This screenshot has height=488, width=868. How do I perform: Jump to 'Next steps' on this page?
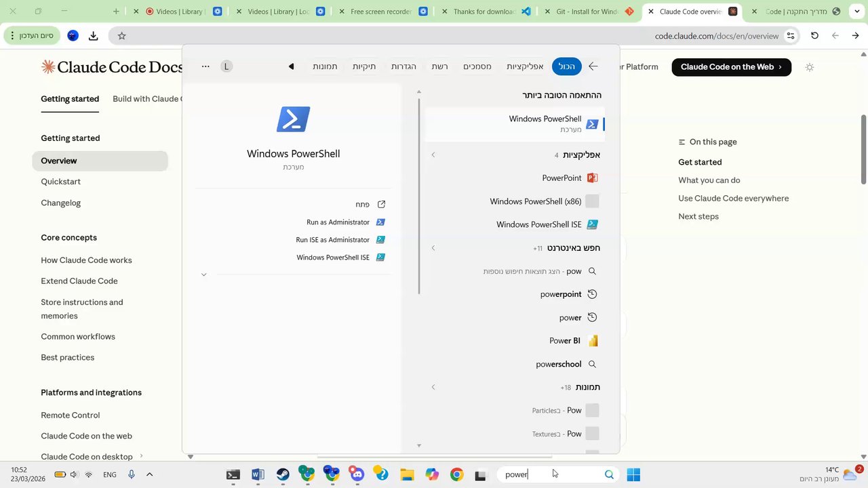point(698,216)
